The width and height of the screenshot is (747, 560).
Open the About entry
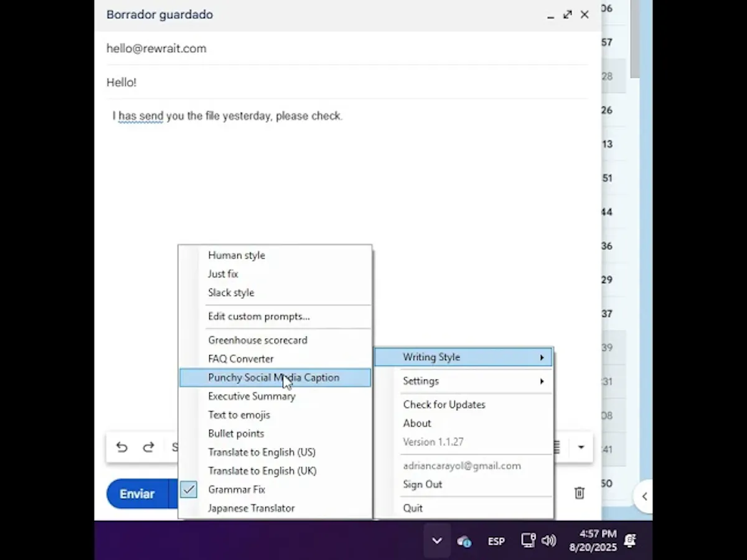(463, 423)
